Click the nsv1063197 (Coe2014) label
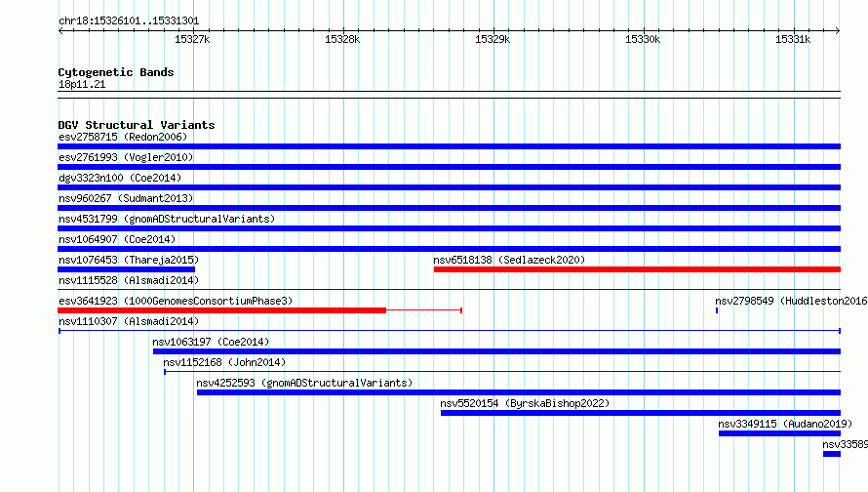The height and width of the screenshot is (492, 868). point(211,342)
